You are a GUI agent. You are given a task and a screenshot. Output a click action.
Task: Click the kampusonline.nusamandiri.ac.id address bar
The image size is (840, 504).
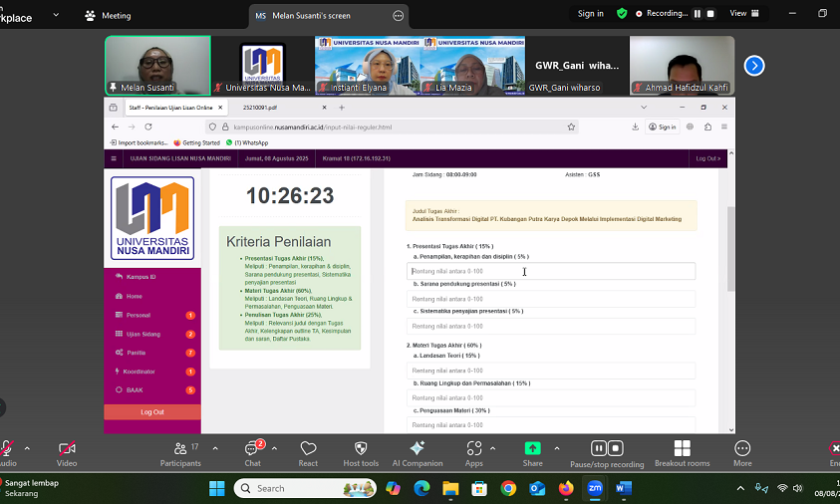[391, 126]
